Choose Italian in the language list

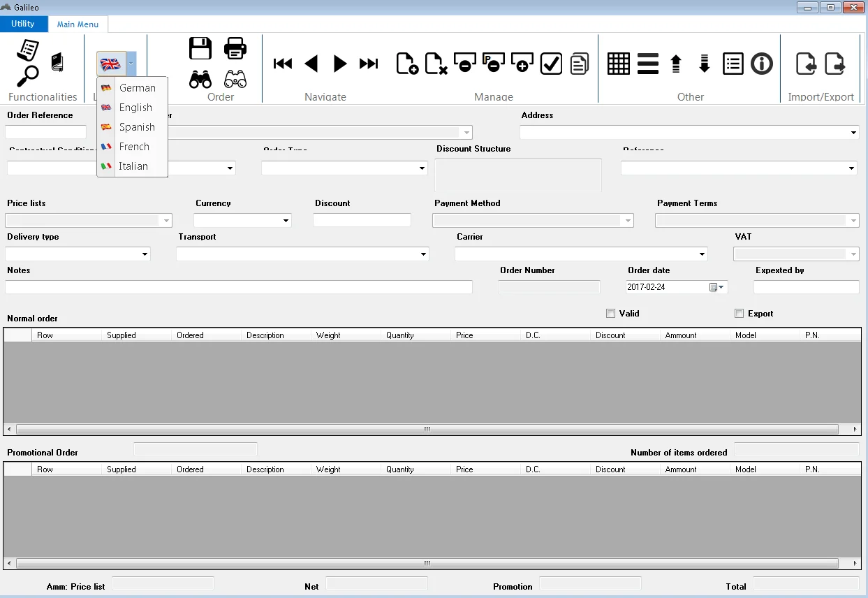[x=133, y=166]
